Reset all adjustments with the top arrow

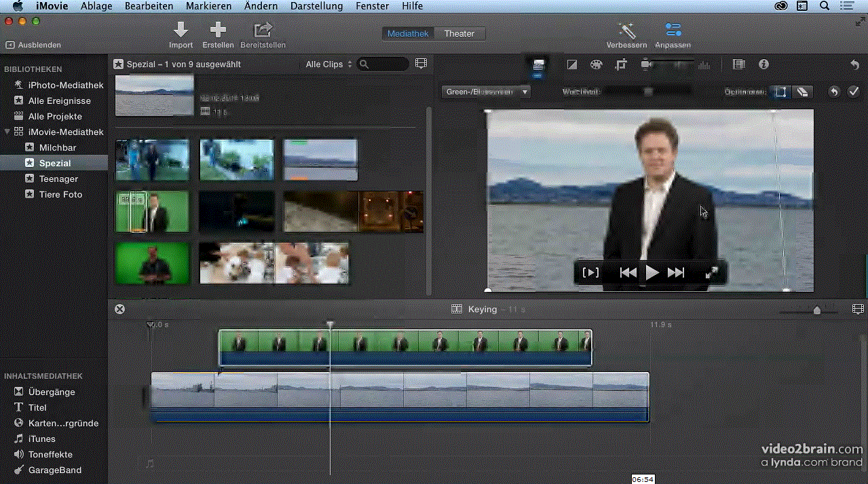coord(854,64)
